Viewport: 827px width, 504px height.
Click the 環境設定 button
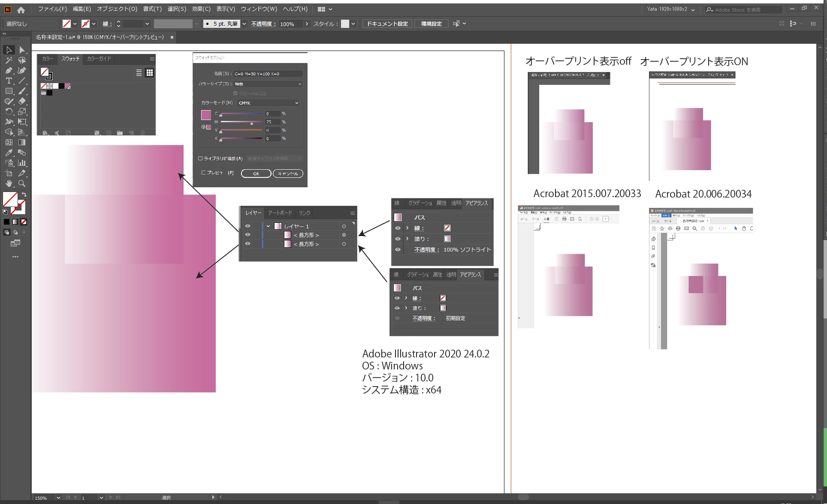click(431, 24)
